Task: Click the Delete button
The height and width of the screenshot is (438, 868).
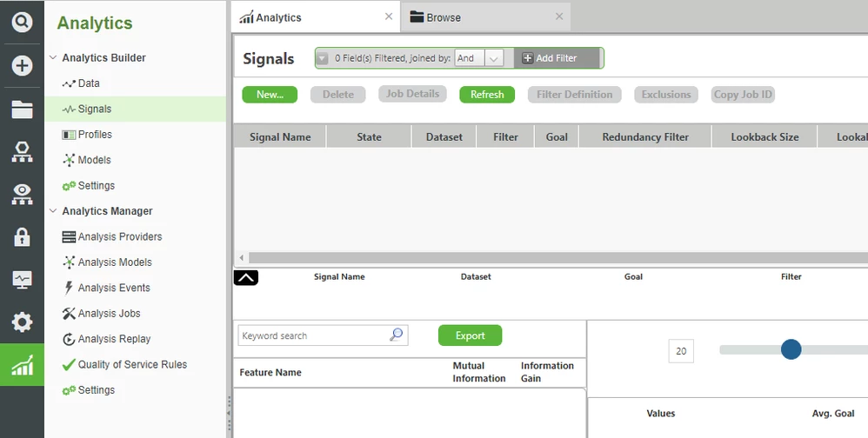Action: [337, 95]
